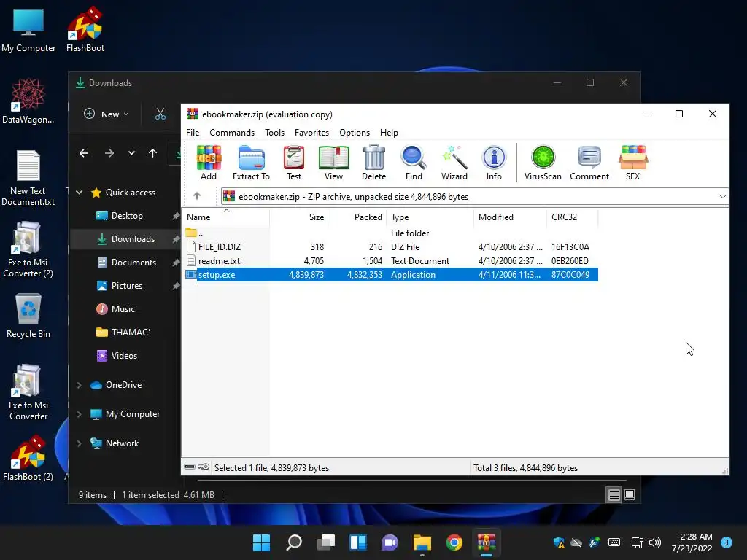Click the WinRAR taskbar icon

[x=487, y=542]
